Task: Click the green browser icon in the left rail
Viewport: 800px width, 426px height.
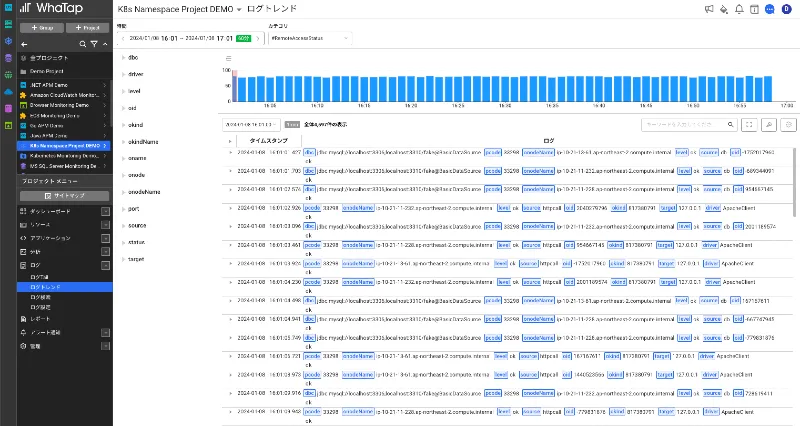Action: tap(8, 125)
